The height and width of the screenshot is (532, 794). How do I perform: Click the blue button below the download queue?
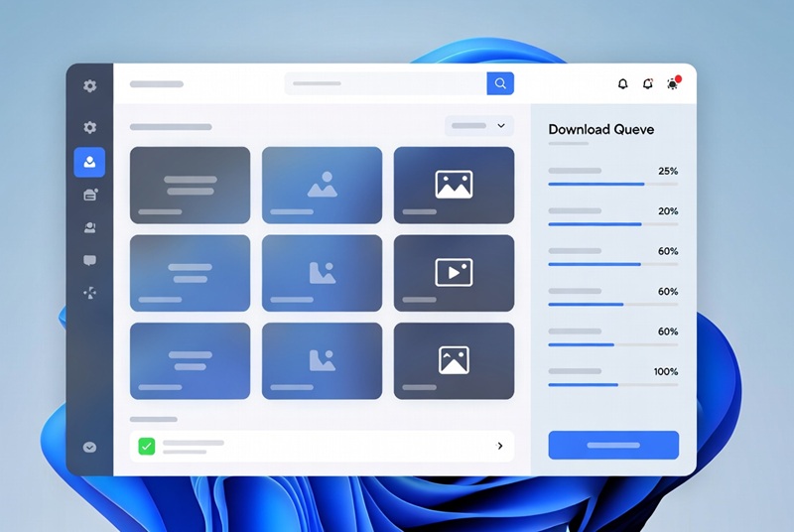[x=613, y=446]
